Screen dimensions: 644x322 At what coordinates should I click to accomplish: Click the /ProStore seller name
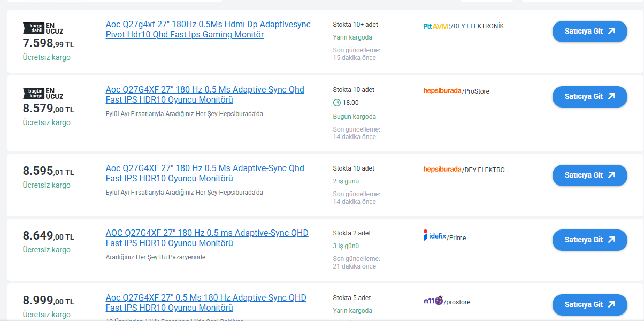point(476,91)
